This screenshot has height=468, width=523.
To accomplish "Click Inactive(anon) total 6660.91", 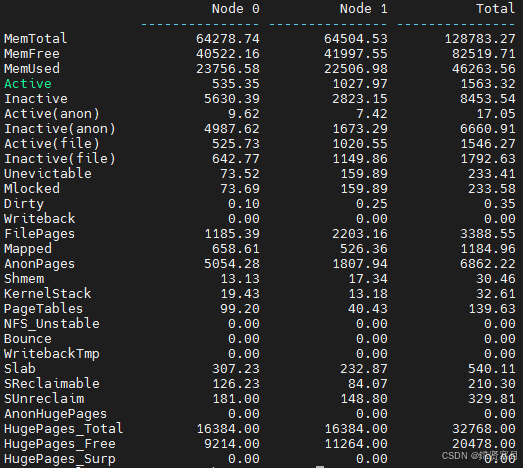I will coord(488,129).
